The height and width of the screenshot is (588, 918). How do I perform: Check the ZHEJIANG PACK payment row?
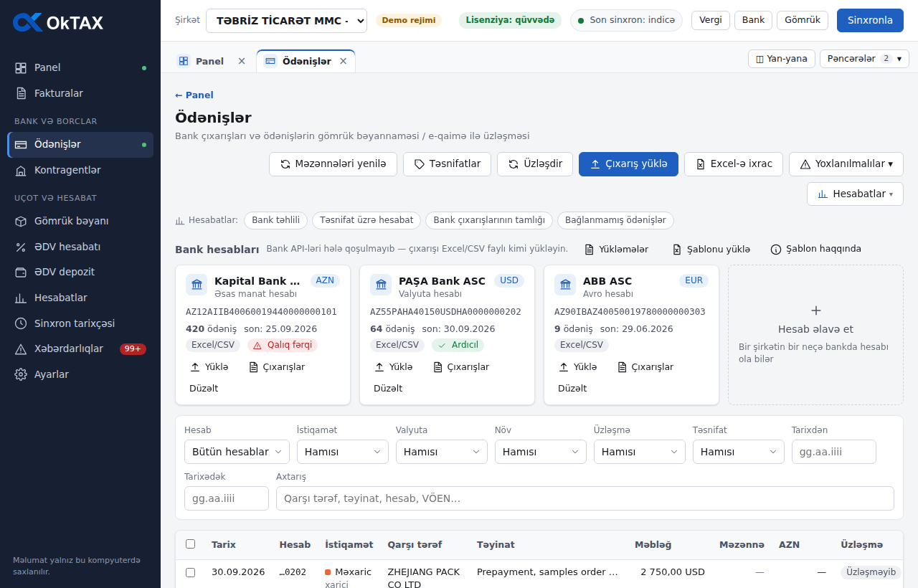190,572
